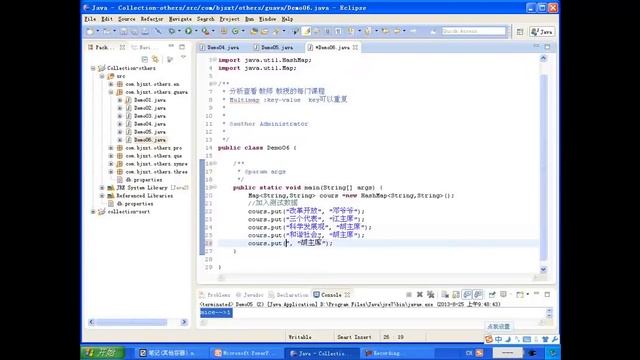Viewport: 640px width, 360px height.
Task: Click the Pin Console icon
Action: [x=492, y=294]
